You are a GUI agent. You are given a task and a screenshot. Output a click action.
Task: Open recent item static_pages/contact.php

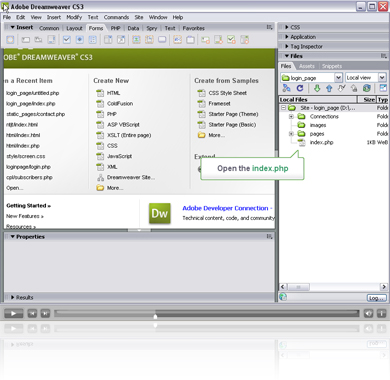[36, 114]
